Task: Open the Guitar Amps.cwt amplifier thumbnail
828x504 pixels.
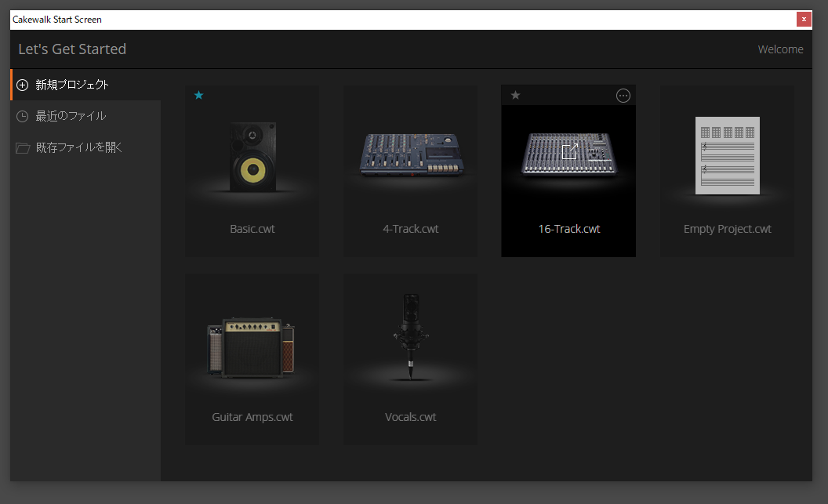Action: tap(252, 347)
